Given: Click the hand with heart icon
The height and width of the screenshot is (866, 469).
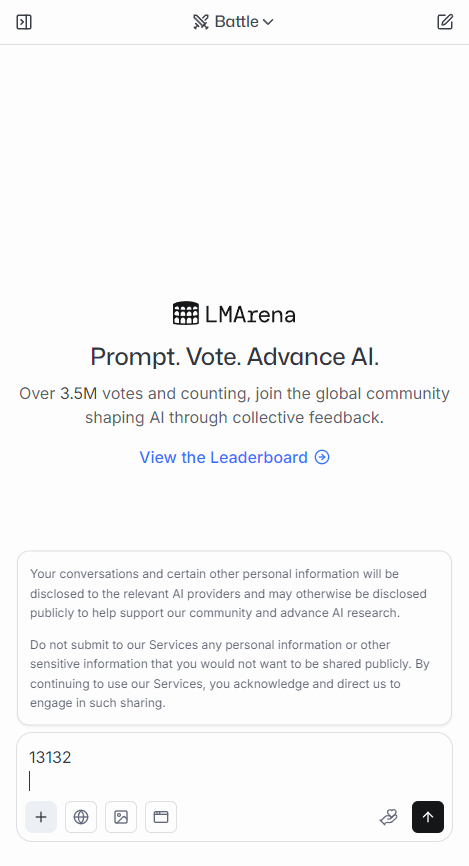Looking at the screenshot, I should coord(389,817).
